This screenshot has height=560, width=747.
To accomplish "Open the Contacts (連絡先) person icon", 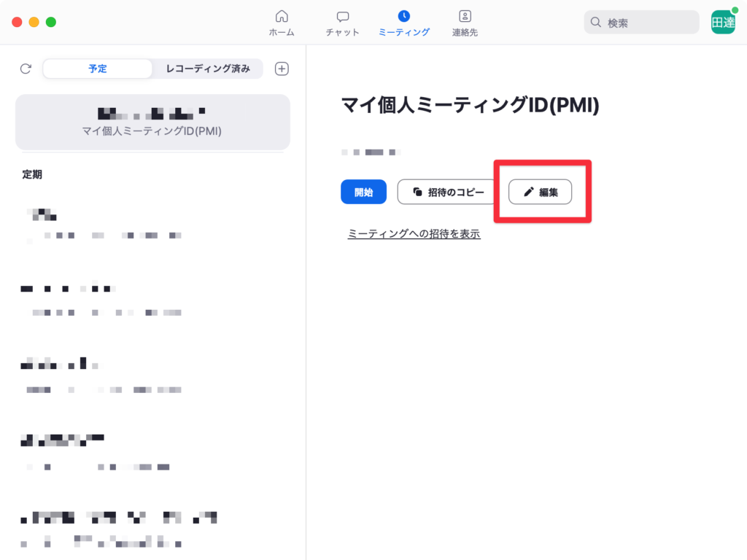I will tap(465, 17).
